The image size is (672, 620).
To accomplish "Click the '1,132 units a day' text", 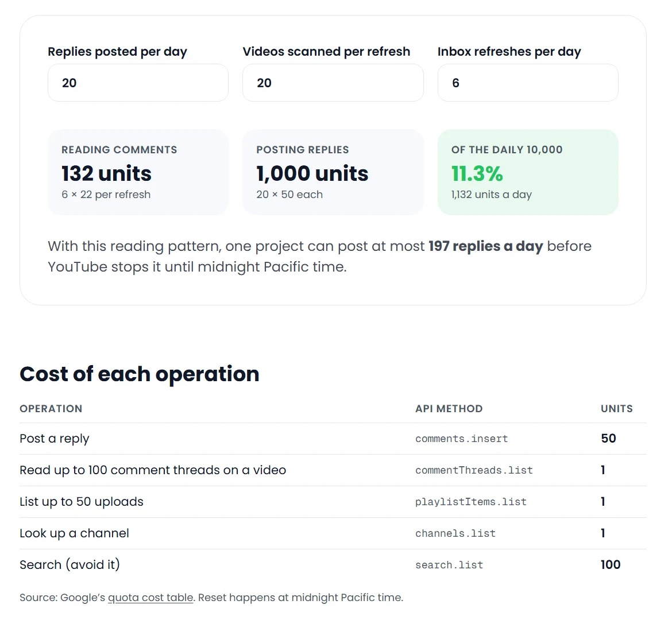I will 492,195.
